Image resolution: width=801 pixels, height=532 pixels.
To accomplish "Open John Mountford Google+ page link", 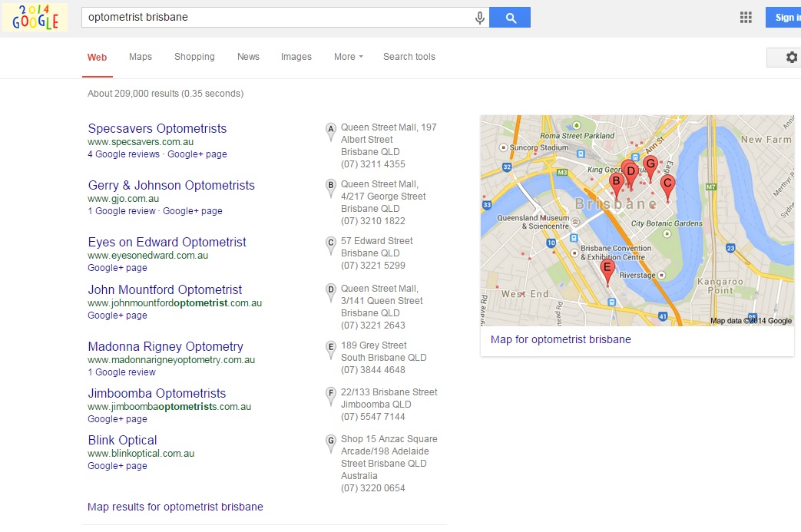I will point(118,315).
